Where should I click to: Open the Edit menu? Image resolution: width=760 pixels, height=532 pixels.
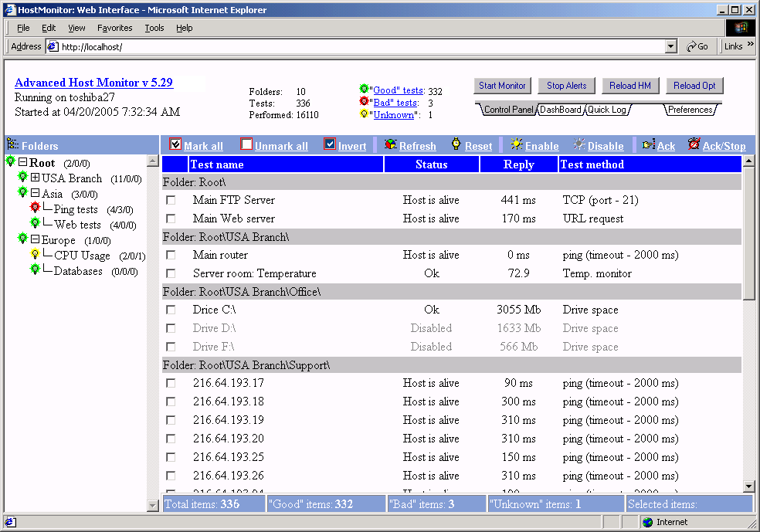(x=49, y=28)
